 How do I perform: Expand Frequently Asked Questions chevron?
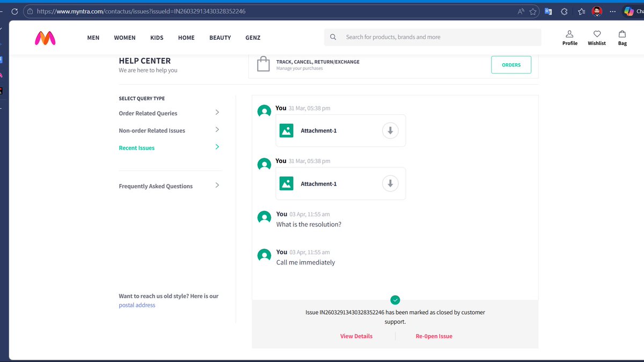pos(217,185)
